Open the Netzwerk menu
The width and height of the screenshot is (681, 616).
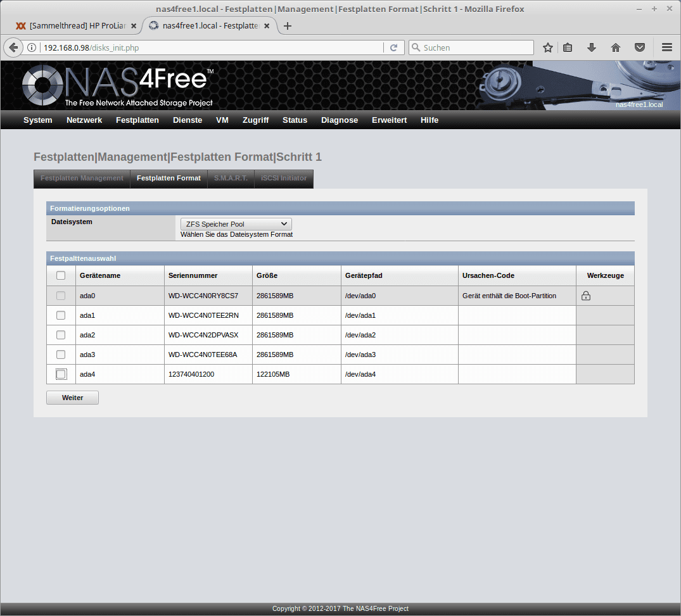pos(84,120)
